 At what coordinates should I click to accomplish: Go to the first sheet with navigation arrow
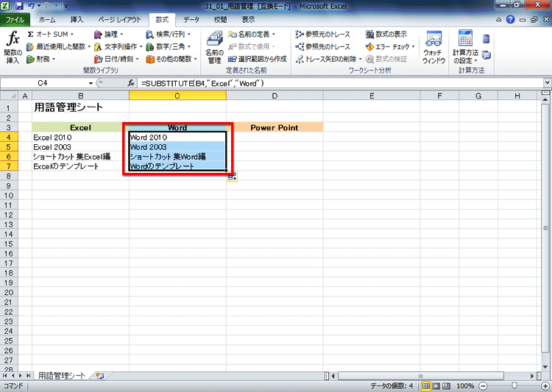point(4,376)
